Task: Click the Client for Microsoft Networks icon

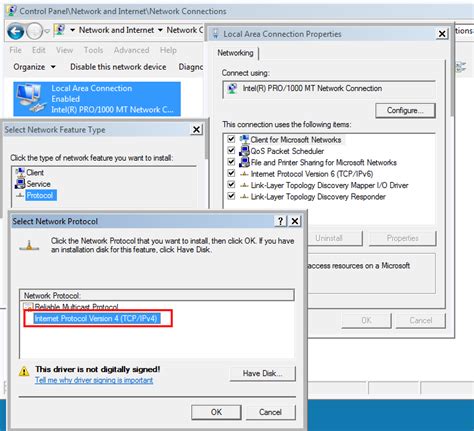Action: 244,139
